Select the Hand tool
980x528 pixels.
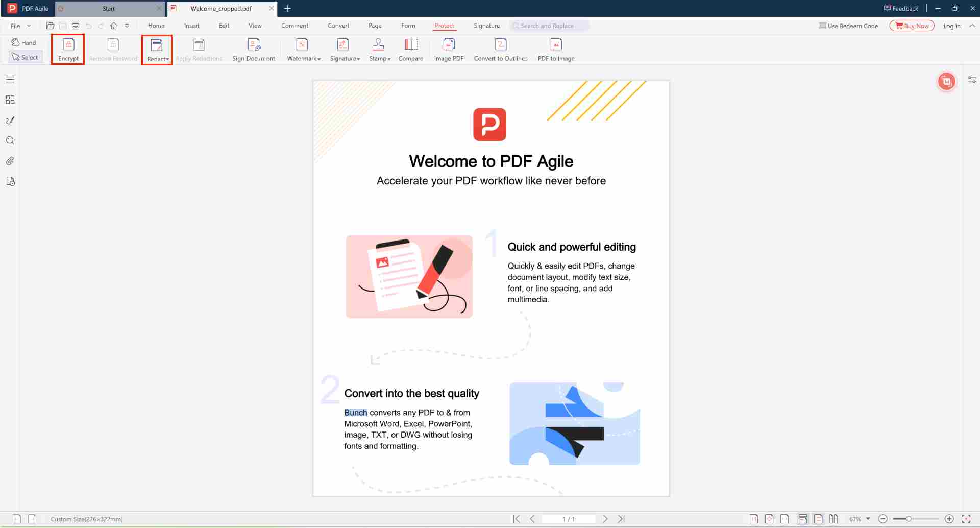pos(24,42)
